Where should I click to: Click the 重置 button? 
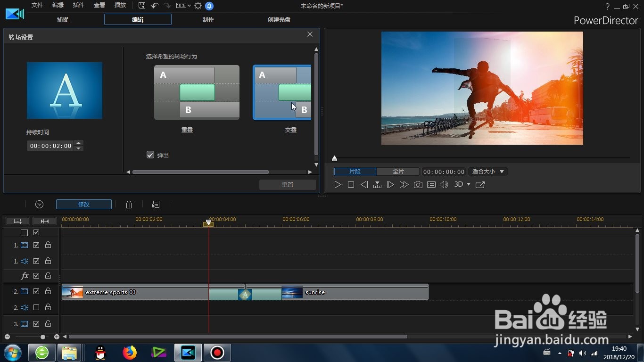[x=288, y=185]
